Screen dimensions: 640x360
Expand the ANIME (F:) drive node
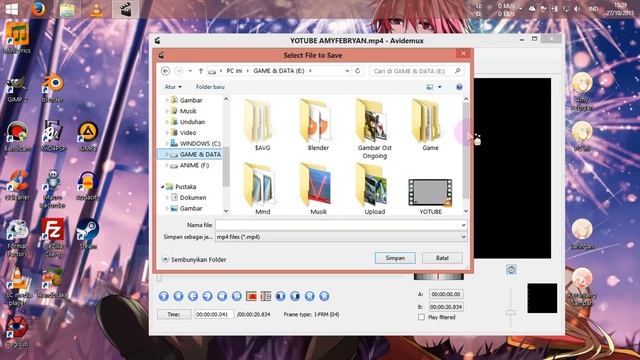tap(167, 165)
